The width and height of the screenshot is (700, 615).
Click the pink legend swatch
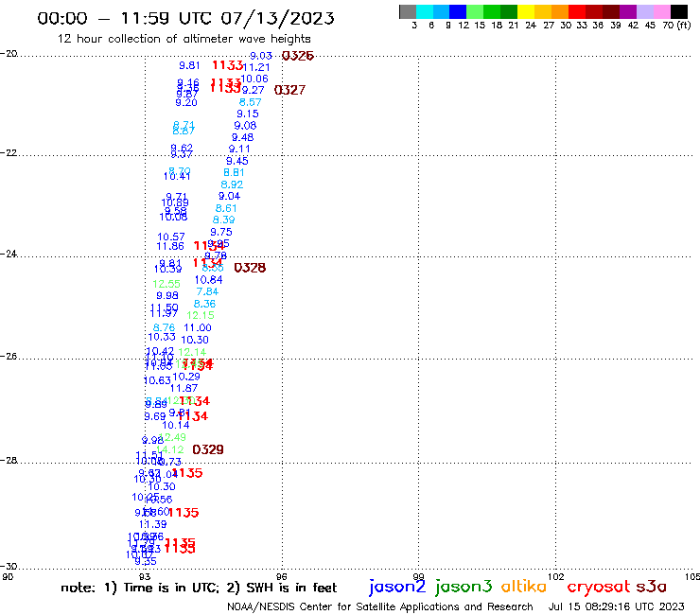tap(661, 11)
